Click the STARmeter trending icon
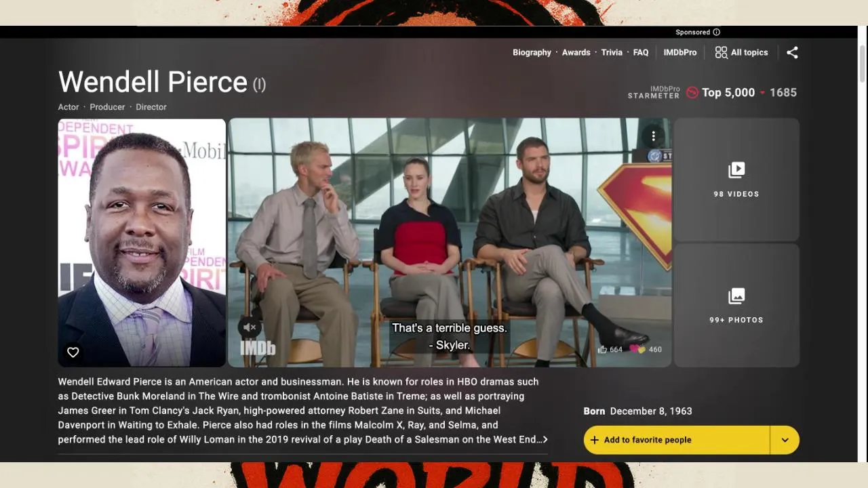The height and width of the screenshot is (488, 868). tap(692, 93)
